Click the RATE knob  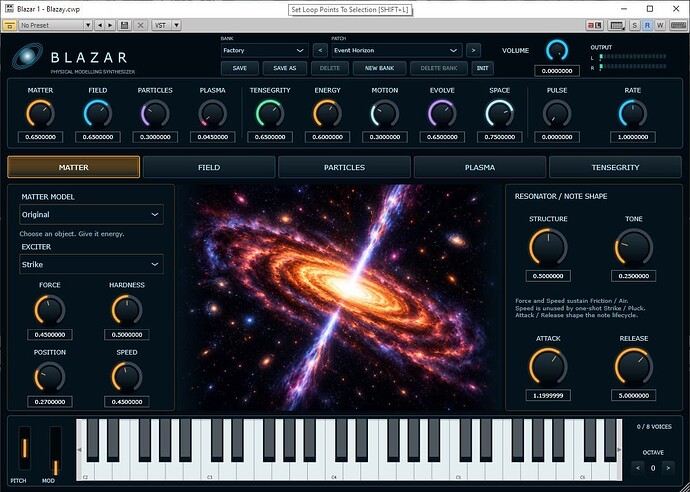633,114
